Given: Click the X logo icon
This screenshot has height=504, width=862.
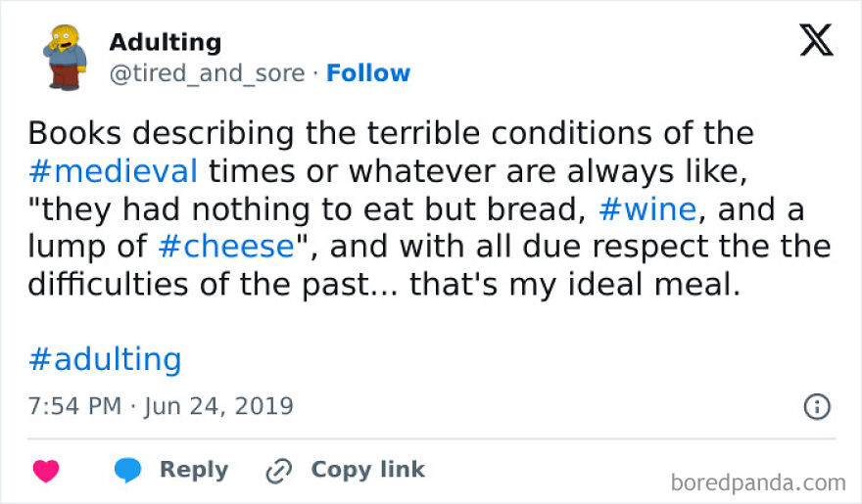Looking at the screenshot, I should pyautogui.click(x=816, y=41).
